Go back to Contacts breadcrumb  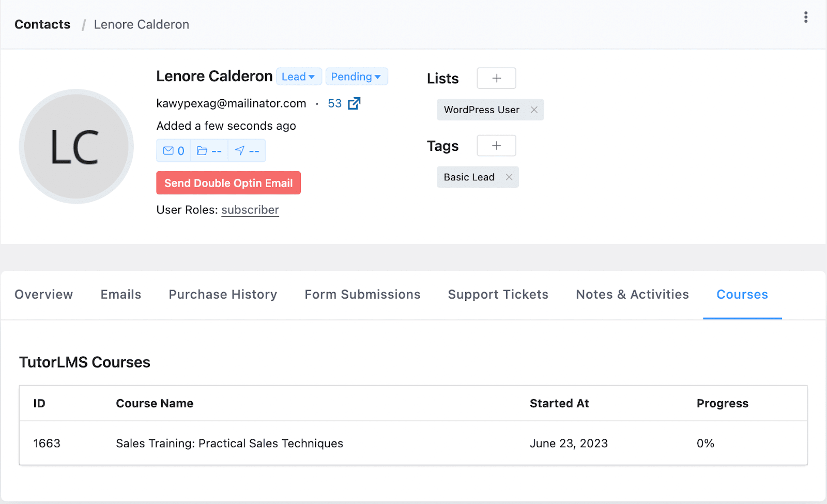[x=42, y=24]
